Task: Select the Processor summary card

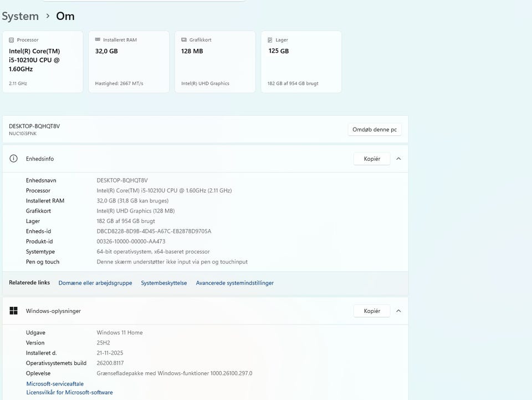Action: (43, 62)
